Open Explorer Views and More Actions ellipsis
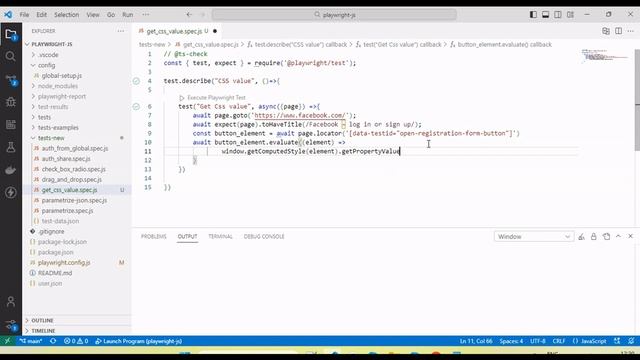The image size is (640, 360). [x=121, y=31]
